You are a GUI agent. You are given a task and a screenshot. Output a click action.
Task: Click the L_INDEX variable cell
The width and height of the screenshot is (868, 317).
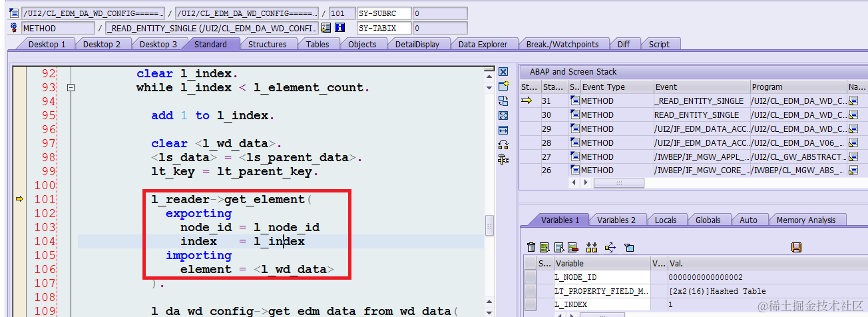(x=601, y=304)
